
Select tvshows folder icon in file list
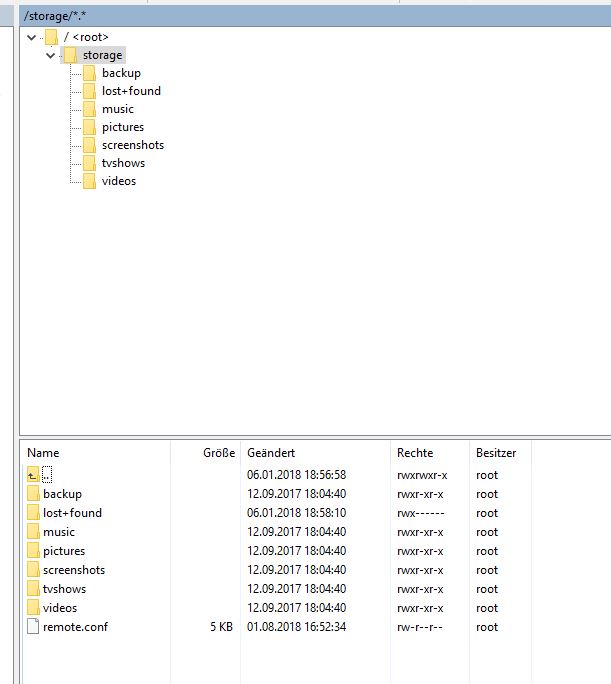pyautogui.click(x=33, y=589)
